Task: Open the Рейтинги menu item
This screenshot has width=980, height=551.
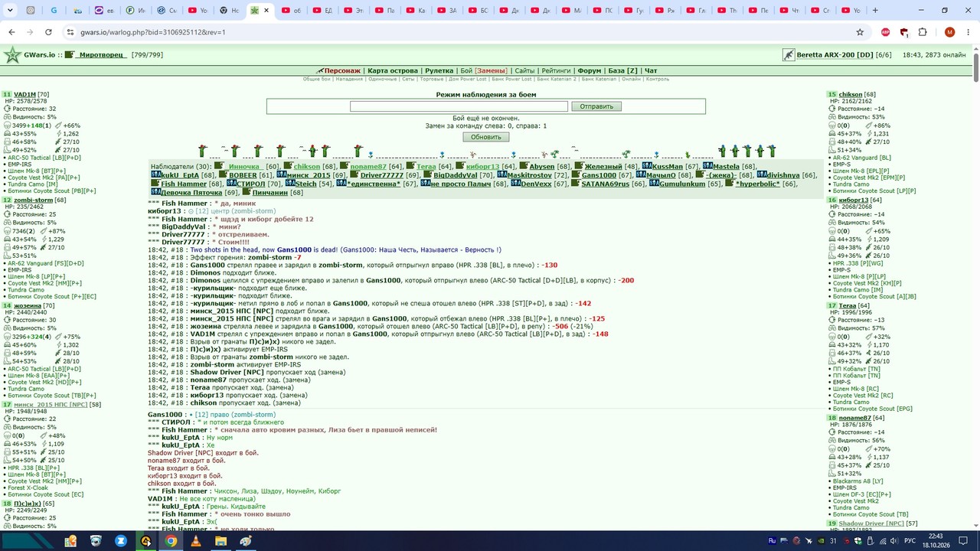Action: 556,70
